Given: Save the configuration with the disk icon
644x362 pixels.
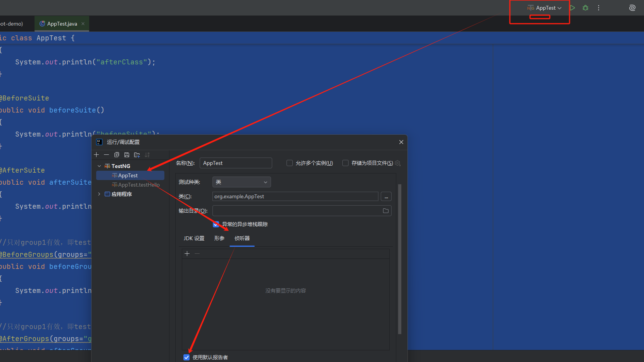Looking at the screenshot, I should 127,155.
